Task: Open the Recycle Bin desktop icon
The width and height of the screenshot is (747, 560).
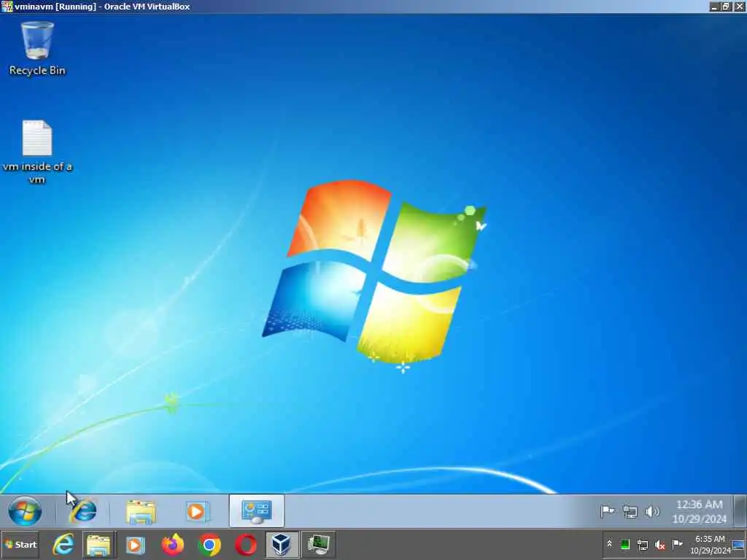Action: [37, 49]
